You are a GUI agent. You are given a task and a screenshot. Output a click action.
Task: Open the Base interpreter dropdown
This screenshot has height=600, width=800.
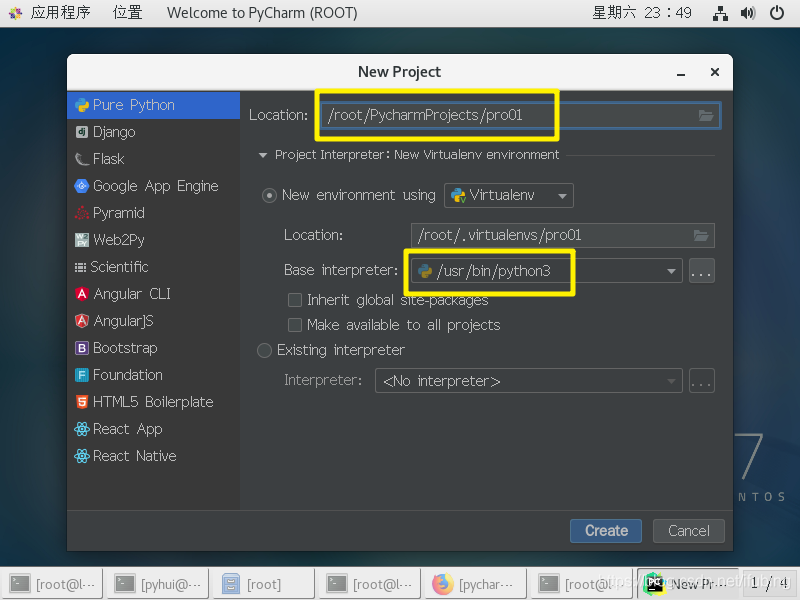(546, 271)
